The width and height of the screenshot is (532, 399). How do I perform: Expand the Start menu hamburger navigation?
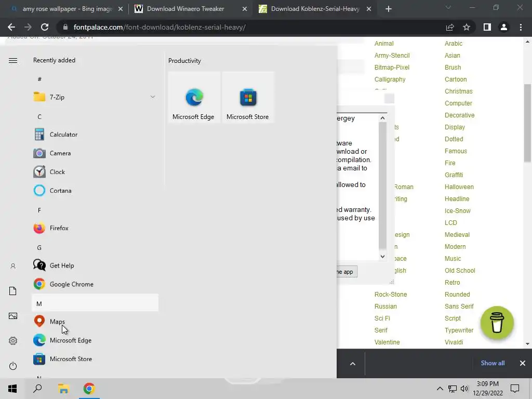13,60
